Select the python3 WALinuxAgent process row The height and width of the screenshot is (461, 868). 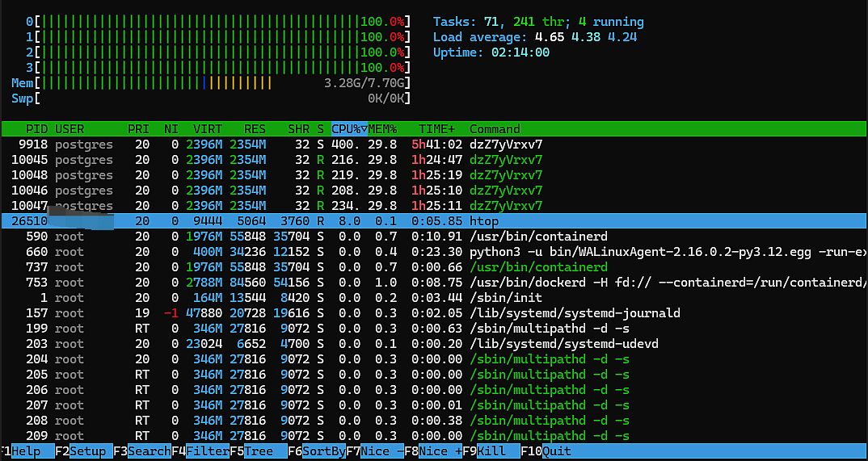pyautogui.click(x=434, y=252)
